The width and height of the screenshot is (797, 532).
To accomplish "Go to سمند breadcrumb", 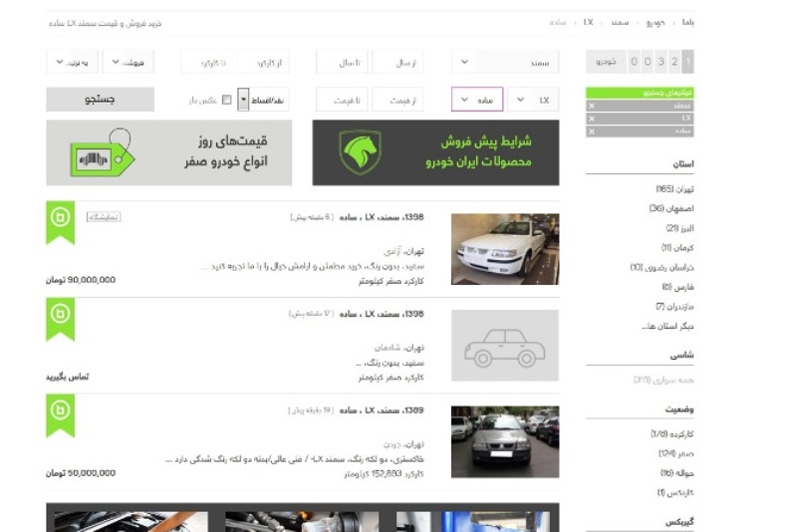I will point(620,22).
